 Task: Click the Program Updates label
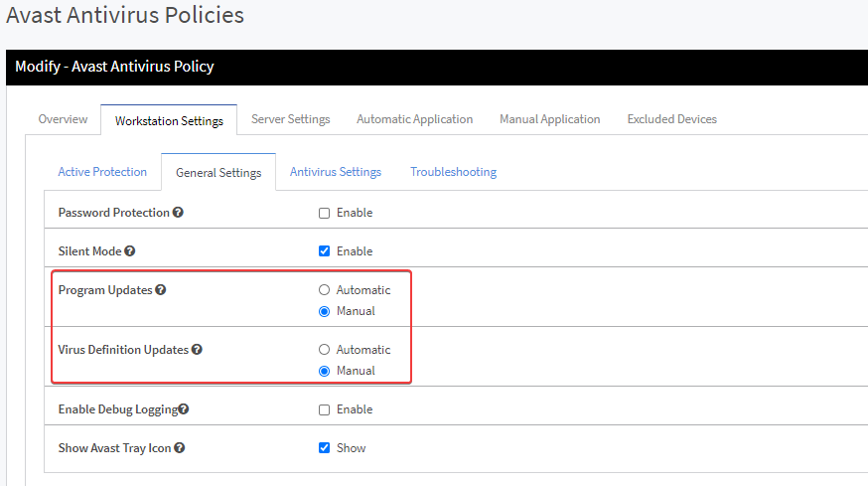point(105,290)
